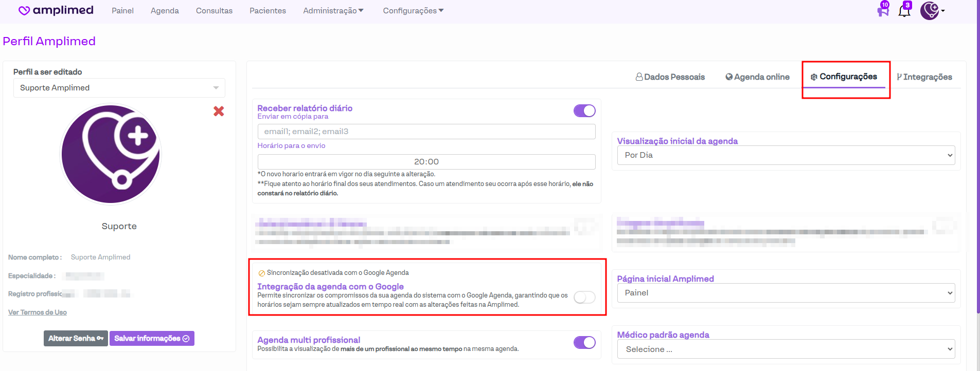Screen dimensions: 980x371
Task: Expand the Médico padrão agenda selector
Action: point(786,349)
